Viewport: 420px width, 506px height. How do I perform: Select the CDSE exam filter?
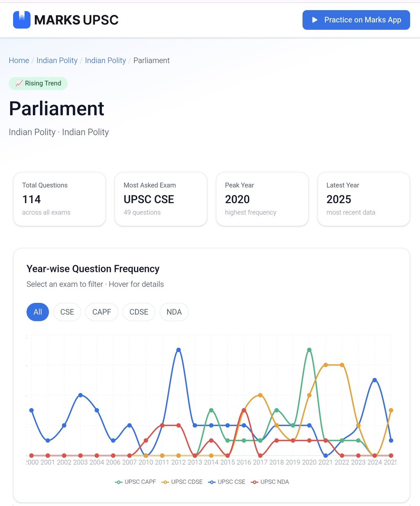point(139,312)
